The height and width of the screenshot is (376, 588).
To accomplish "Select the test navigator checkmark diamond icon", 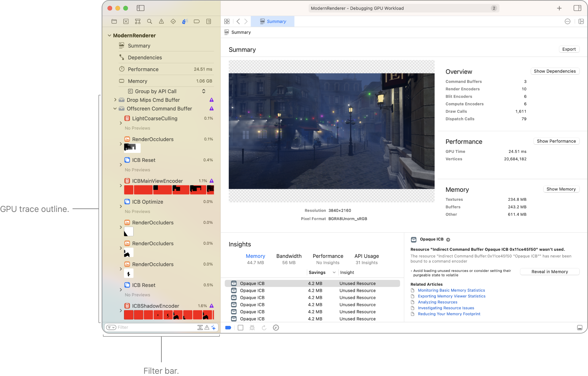I will [173, 21].
